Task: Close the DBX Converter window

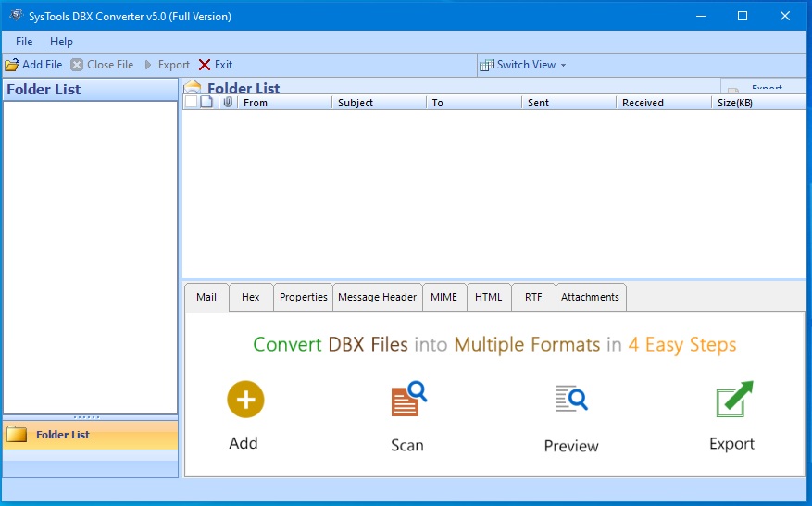Action: tap(785, 16)
